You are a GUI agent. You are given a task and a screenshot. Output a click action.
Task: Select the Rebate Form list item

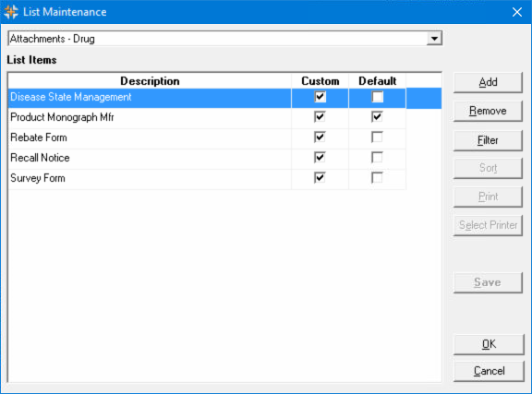(x=39, y=137)
